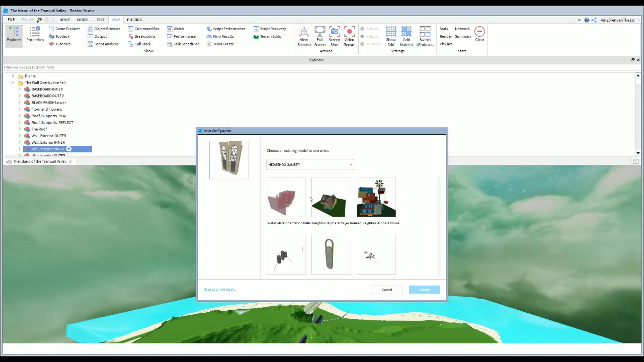
Task: Open the Switch Windows dropdown
Action: point(425,37)
